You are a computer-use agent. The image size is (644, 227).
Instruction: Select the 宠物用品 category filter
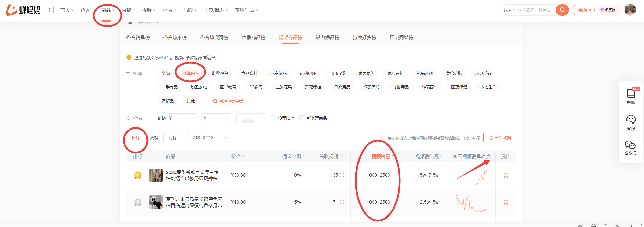[401, 87]
